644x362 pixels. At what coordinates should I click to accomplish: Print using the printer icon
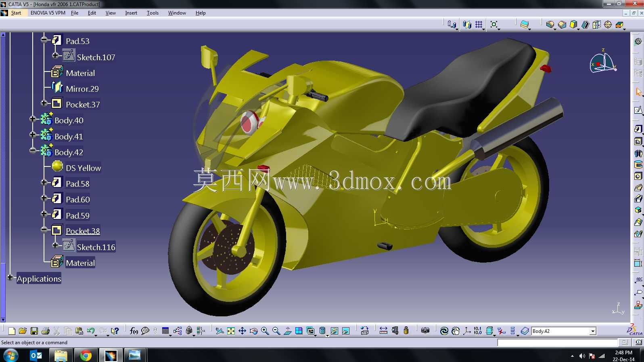(46, 331)
